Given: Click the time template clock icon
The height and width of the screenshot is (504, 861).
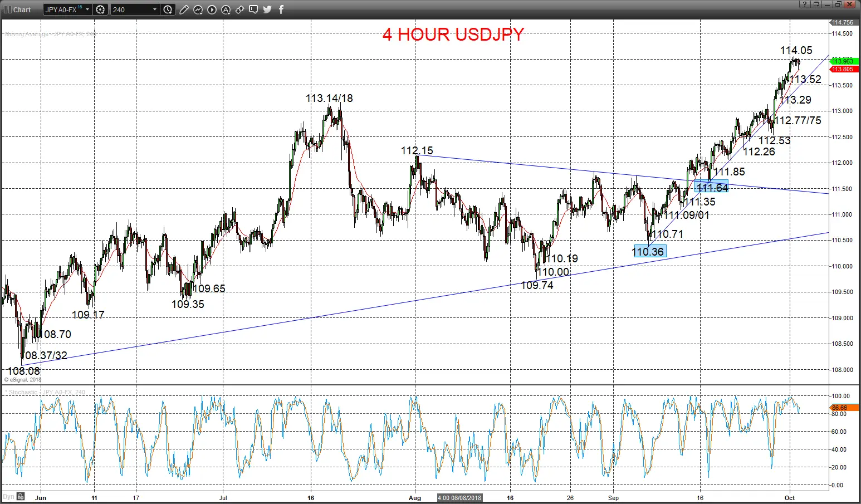Looking at the screenshot, I should pos(168,9).
